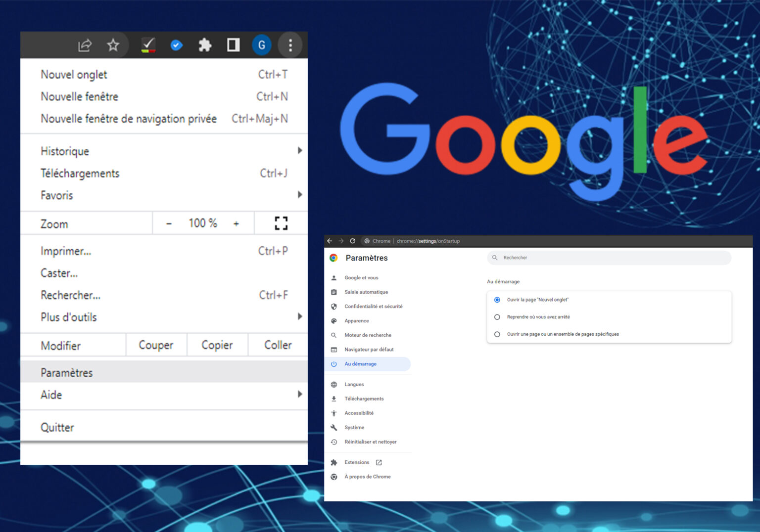760x532 pixels.
Task: Click the Couper button
Action: 156,345
